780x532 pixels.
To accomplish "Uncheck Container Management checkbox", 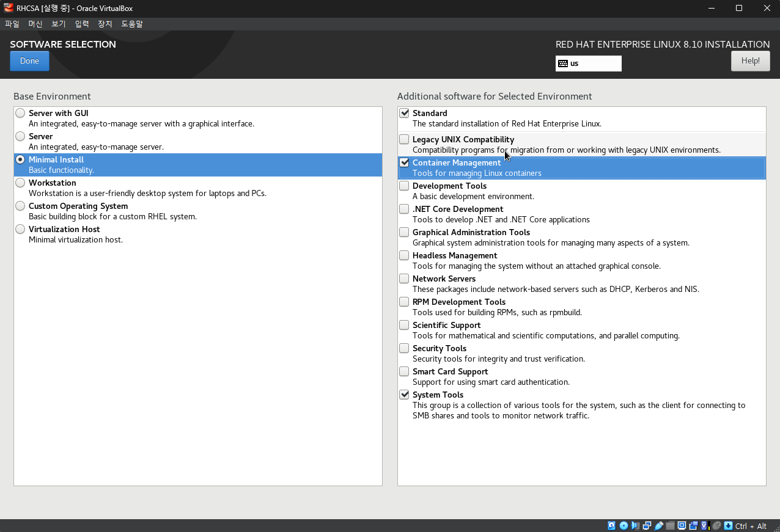I will coord(404,162).
